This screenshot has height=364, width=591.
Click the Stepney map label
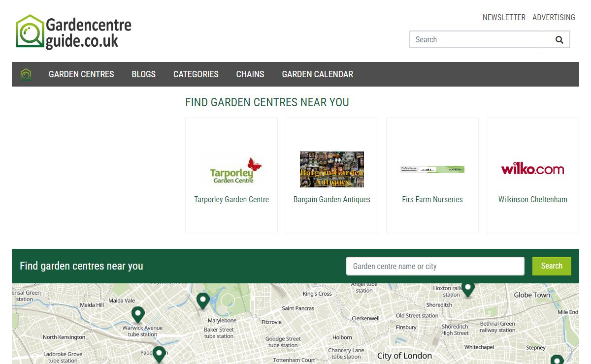536,348
